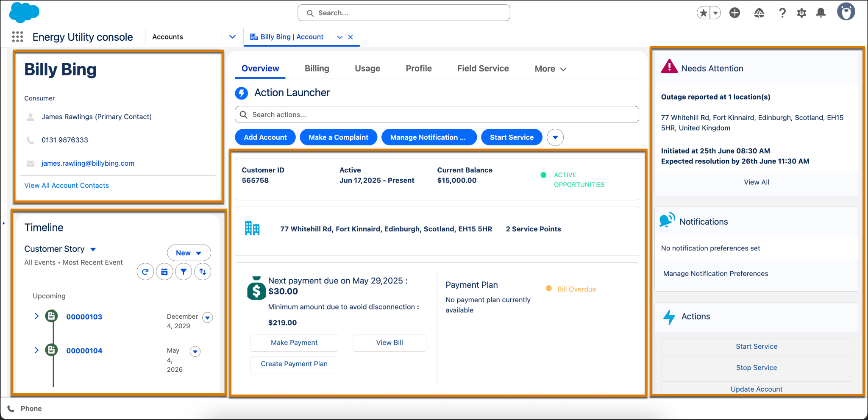Close the Billy Bing Account tab
This screenshot has width=868, height=420.
pyautogui.click(x=351, y=37)
